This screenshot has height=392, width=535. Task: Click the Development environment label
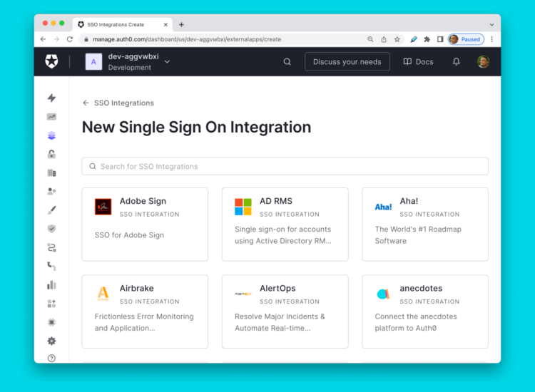pyautogui.click(x=130, y=68)
